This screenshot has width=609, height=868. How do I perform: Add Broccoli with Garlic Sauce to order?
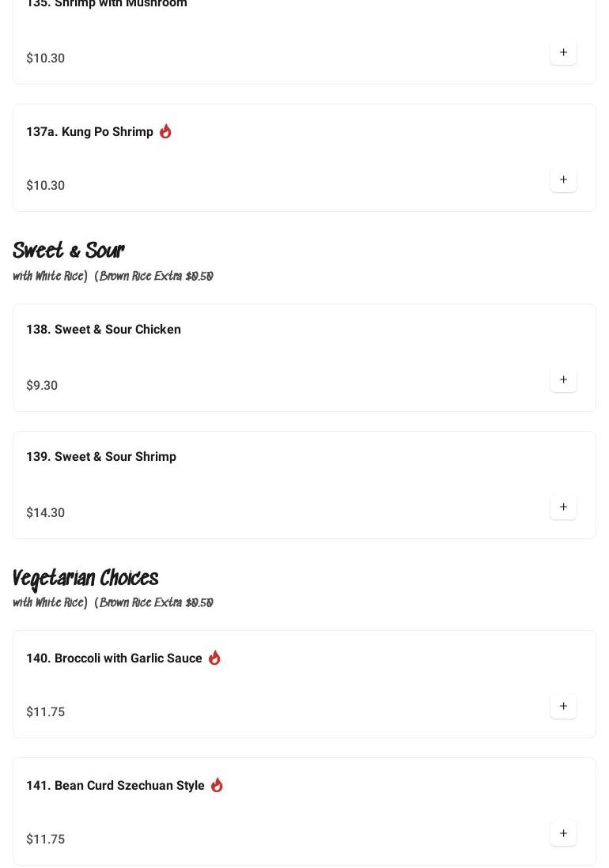pyautogui.click(x=563, y=707)
